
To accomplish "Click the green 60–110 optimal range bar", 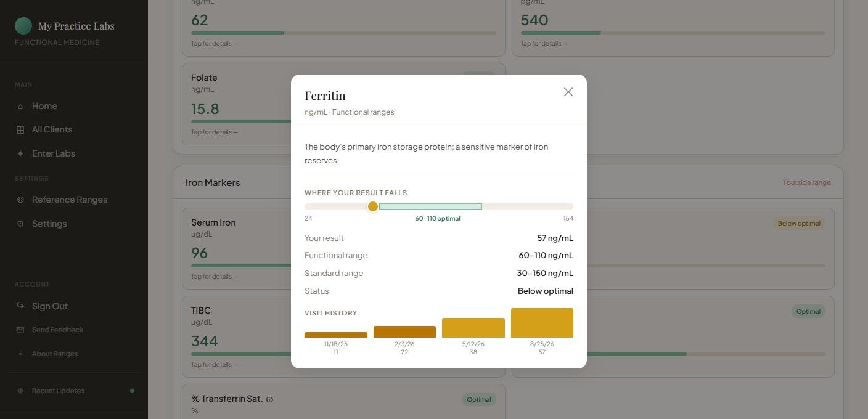I will [430, 206].
